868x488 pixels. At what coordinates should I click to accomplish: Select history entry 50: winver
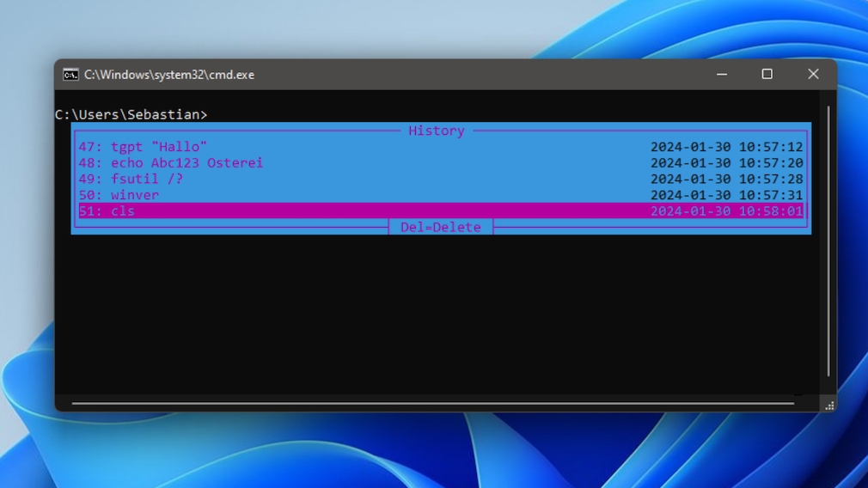point(441,195)
